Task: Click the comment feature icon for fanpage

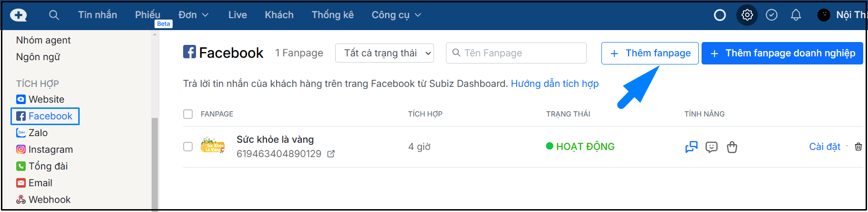Action: (x=712, y=147)
